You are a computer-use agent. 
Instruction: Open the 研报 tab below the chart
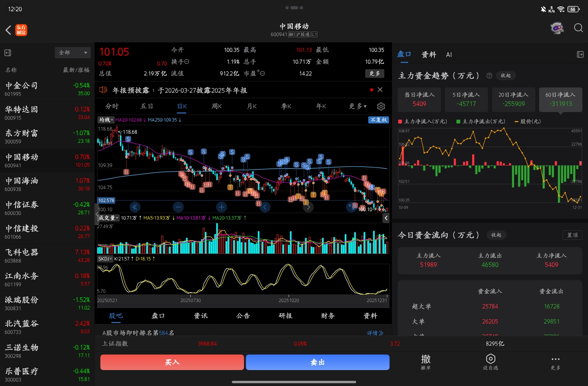coord(286,316)
